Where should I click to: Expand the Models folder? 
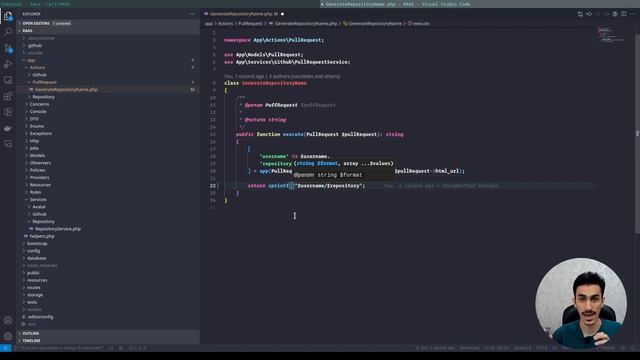tap(37, 156)
